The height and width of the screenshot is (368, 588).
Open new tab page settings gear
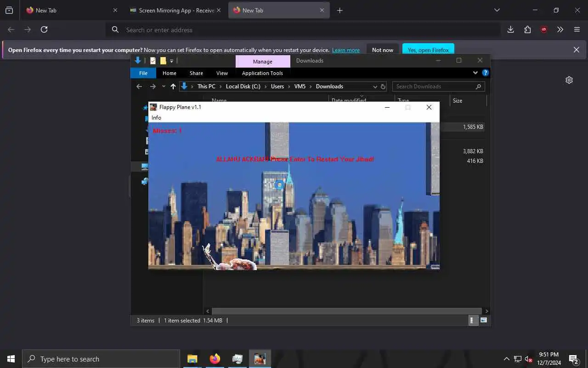tap(569, 80)
